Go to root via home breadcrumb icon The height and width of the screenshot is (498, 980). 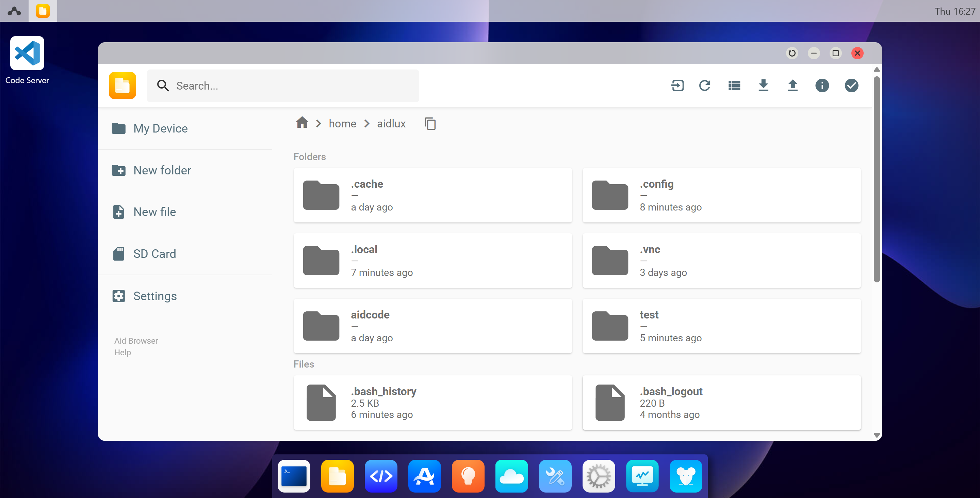pyautogui.click(x=302, y=123)
